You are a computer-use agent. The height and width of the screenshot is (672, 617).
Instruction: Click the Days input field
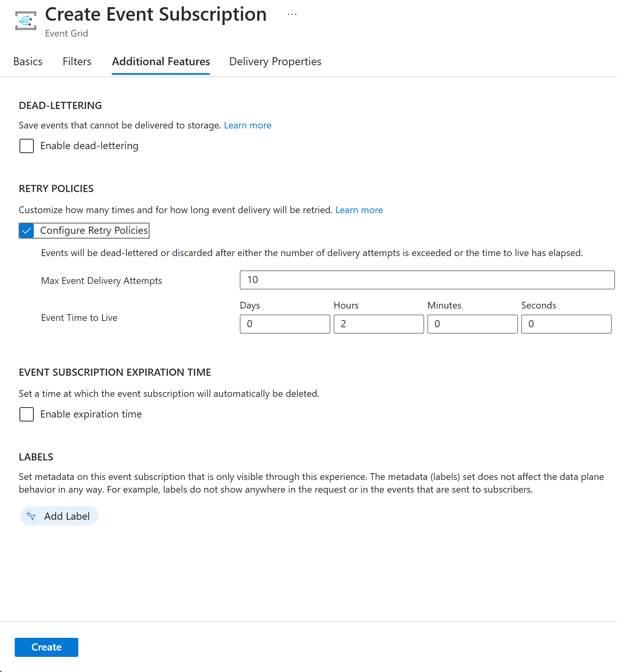pyautogui.click(x=285, y=324)
